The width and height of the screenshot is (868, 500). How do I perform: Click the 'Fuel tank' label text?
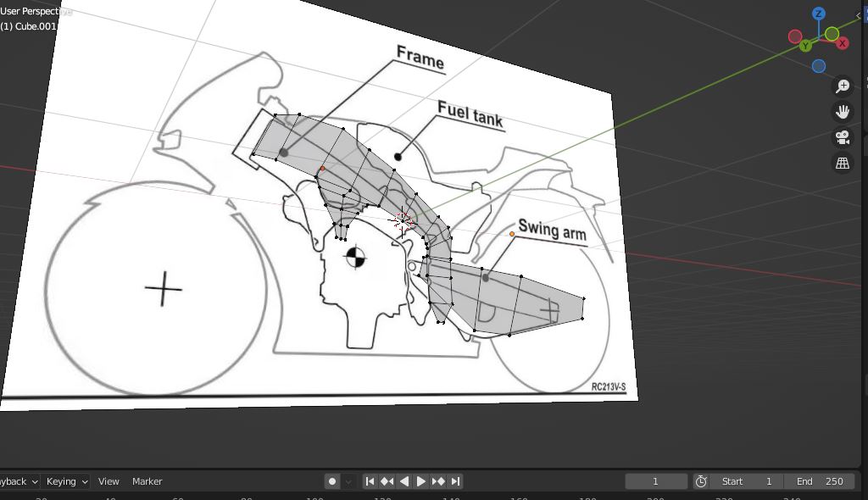coord(470,114)
